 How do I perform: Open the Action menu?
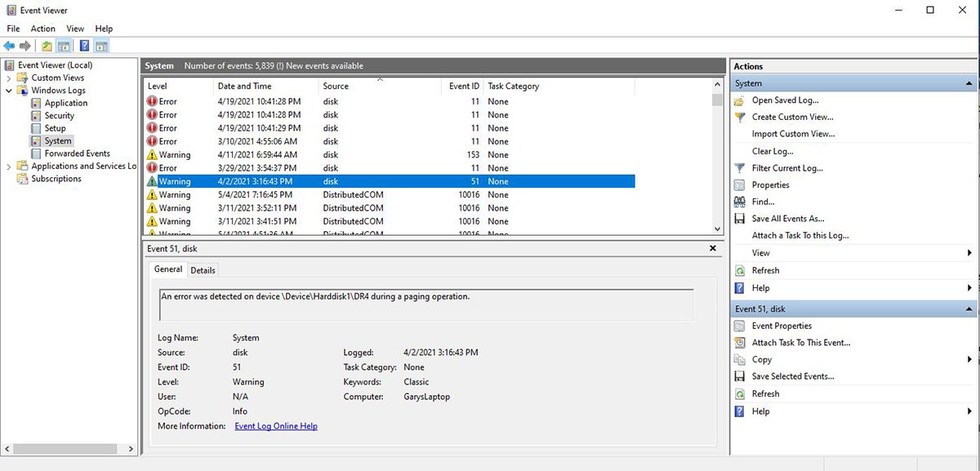[x=42, y=29]
